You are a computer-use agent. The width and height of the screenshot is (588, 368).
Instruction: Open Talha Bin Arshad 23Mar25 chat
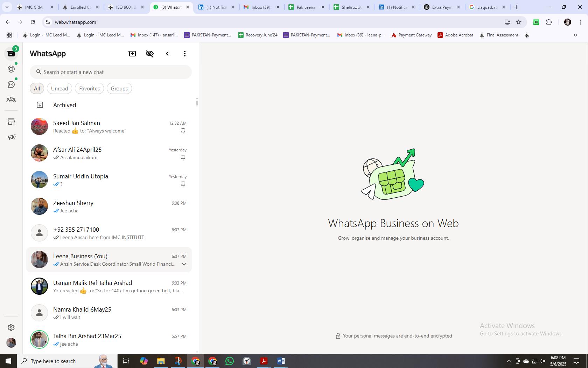pos(109,340)
